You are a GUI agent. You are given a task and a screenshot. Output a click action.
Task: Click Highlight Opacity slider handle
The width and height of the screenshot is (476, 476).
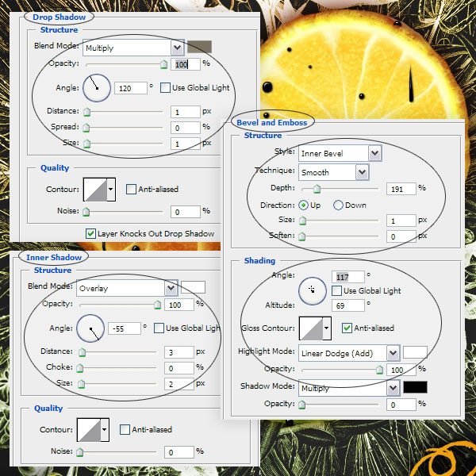click(x=379, y=370)
